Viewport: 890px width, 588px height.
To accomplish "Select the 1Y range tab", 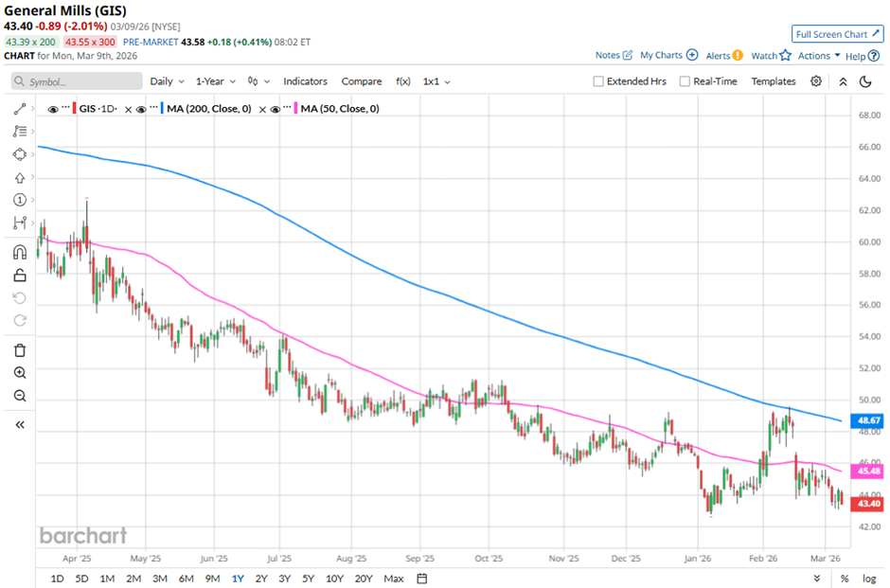I will pyautogui.click(x=238, y=579).
